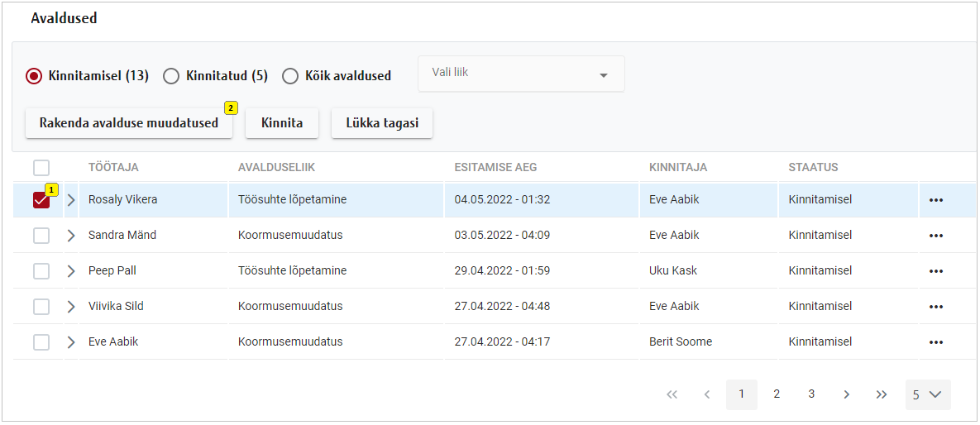Click the Kinnita button
The image size is (980, 425).
(x=282, y=123)
